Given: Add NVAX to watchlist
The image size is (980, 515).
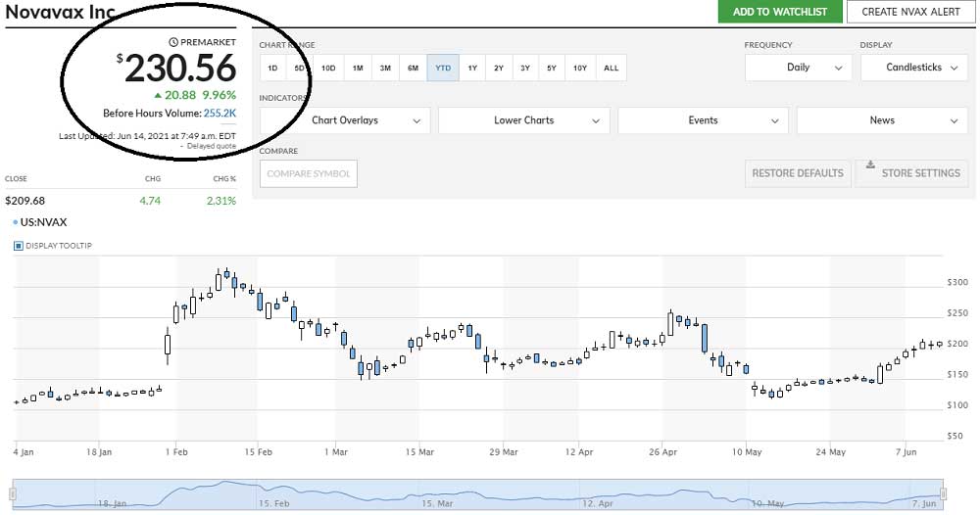Looking at the screenshot, I should click(x=780, y=11).
